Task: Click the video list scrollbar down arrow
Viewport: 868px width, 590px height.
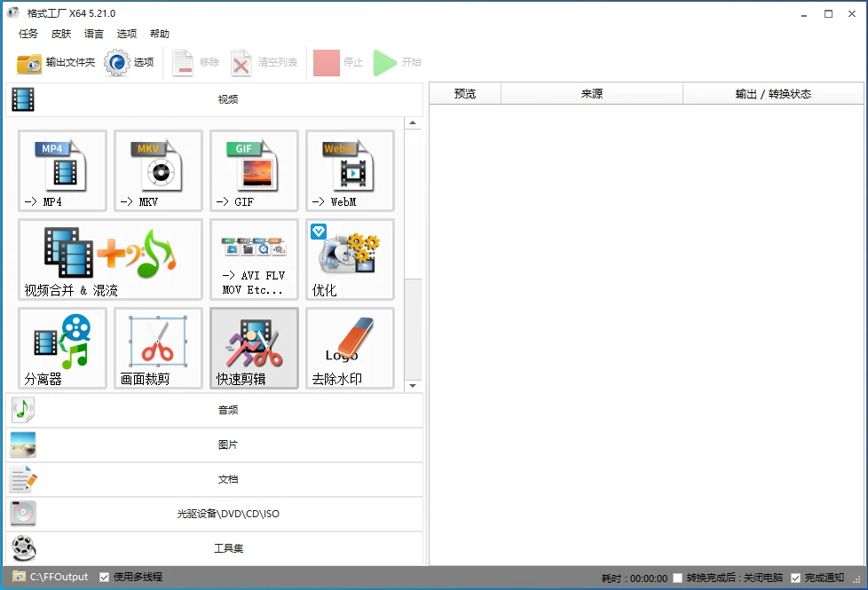Action: point(413,386)
